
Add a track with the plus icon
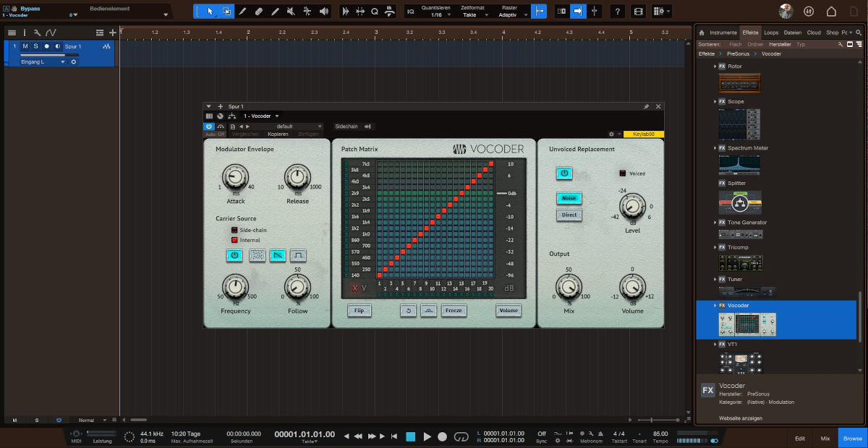click(112, 33)
